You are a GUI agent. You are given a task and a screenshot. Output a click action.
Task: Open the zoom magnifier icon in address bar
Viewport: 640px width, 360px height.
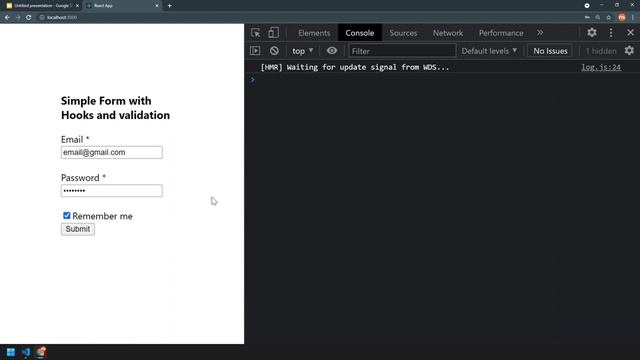(x=598, y=18)
